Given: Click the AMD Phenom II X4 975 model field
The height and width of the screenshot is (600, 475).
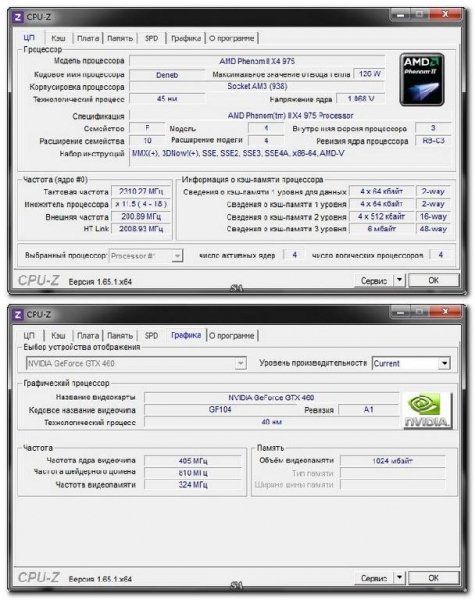Looking at the screenshot, I should tap(257, 61).
